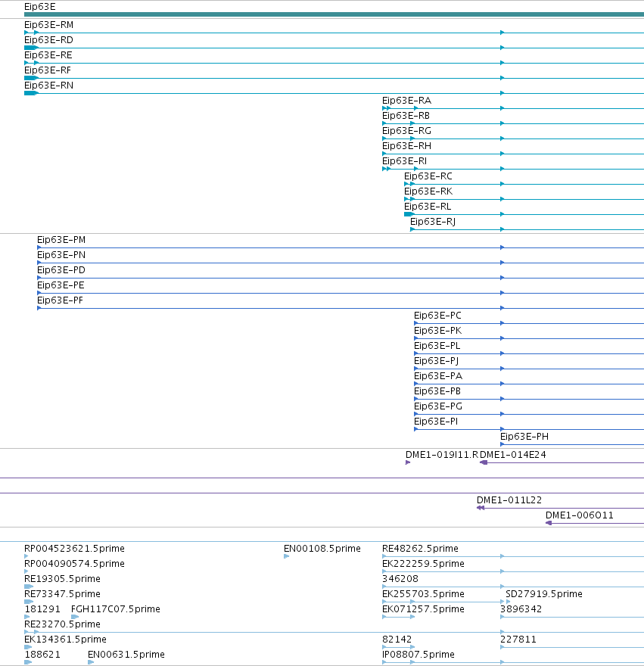This screenshot has height=666, width=644.
Task: Select feature 188621
Action: [42, 655]
